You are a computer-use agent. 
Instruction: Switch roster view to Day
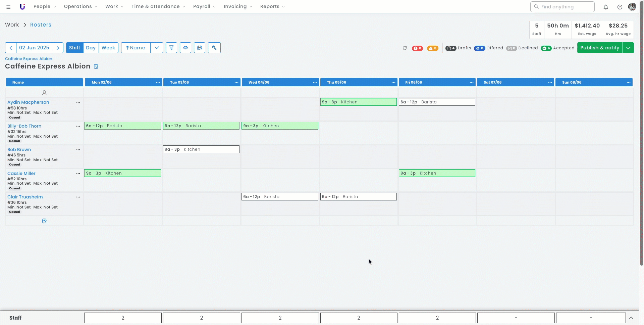tap(91, 48)
